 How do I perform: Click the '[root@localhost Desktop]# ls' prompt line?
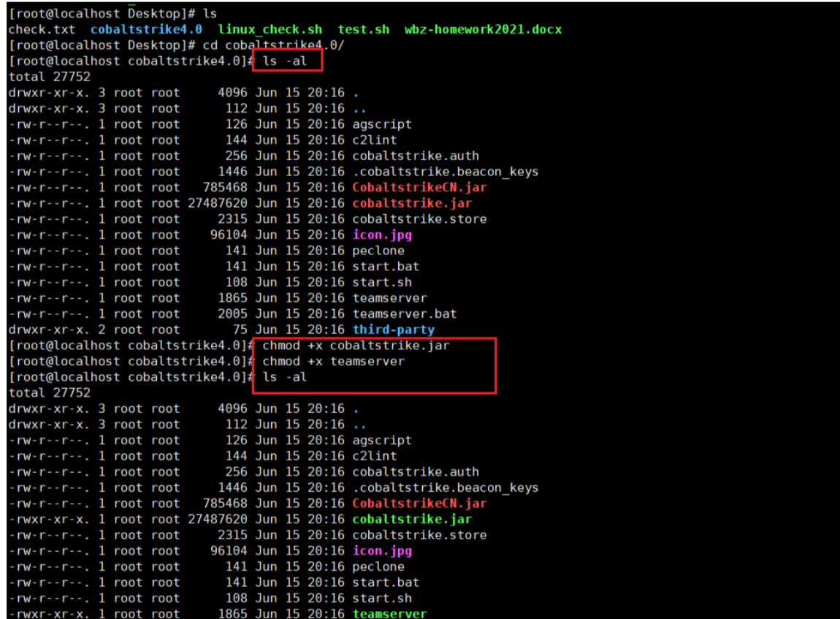coord(112,13)
